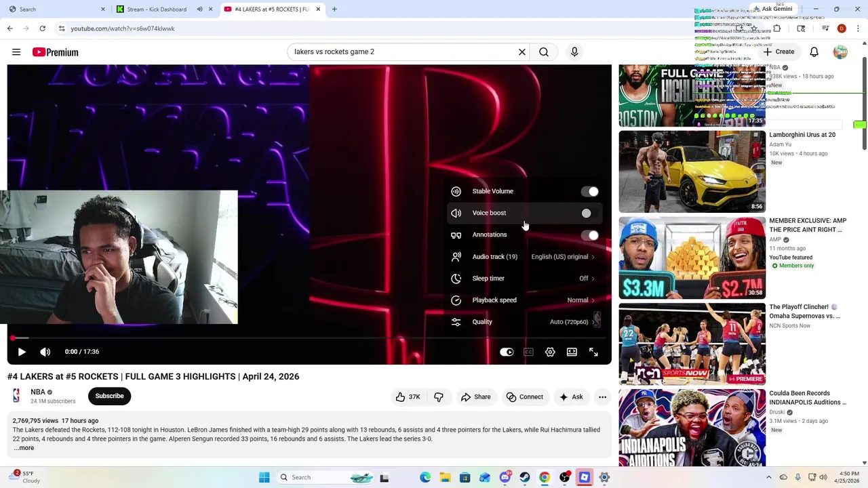Clear the search query with X

click(522, 52)
